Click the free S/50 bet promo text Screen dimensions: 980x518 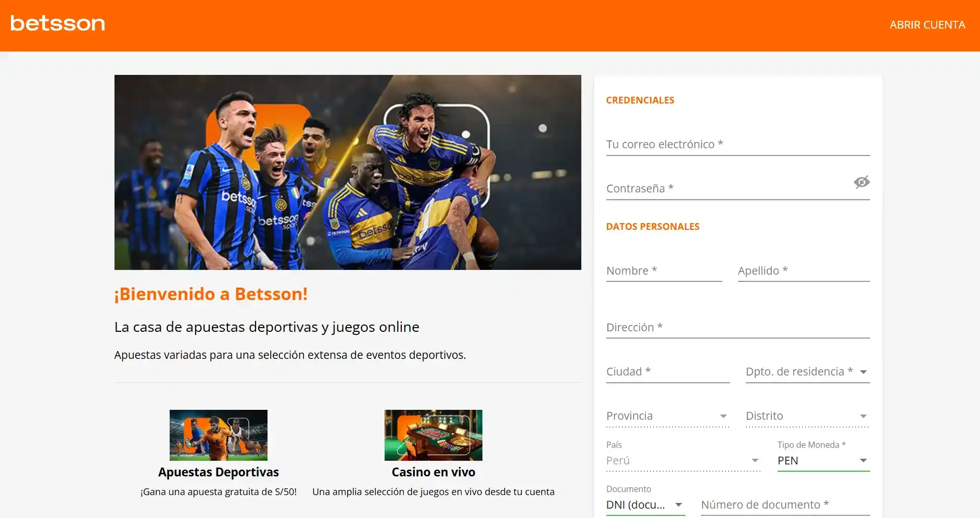[219, 492]
